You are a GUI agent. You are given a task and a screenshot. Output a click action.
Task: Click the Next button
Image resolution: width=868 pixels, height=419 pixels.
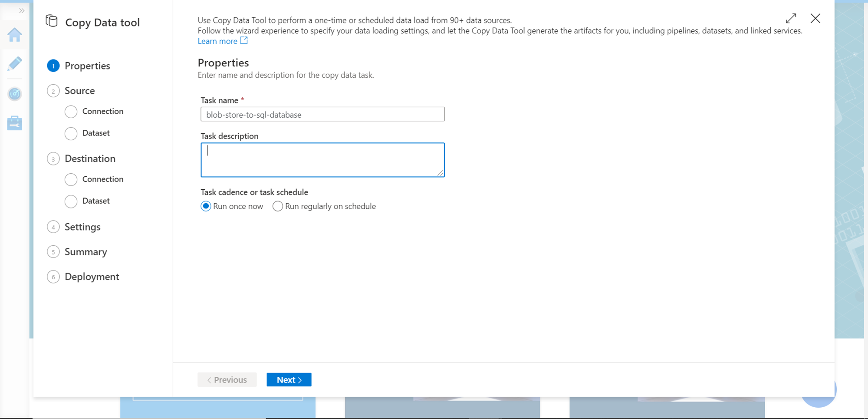pos(289,379)
